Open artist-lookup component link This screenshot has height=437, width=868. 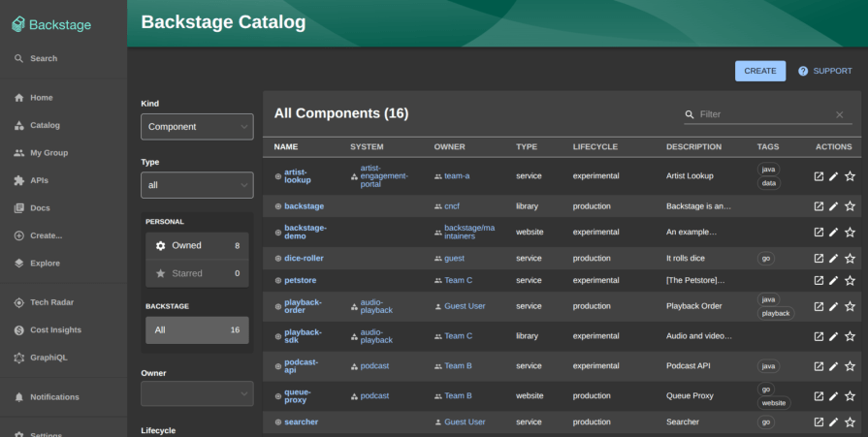click(x=298, y=176)
